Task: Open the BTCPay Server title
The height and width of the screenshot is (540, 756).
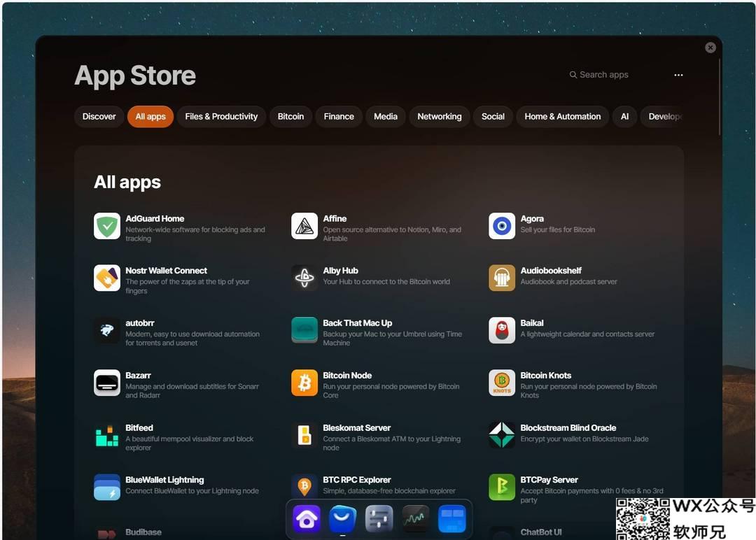Action: (x=549, y=481)
